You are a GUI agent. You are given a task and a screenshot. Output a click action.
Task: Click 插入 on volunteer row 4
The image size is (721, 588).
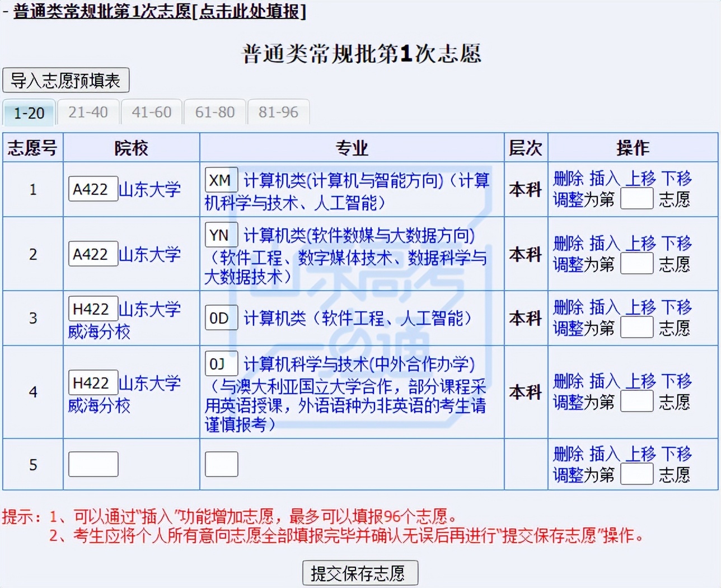(x=603, y=381)
